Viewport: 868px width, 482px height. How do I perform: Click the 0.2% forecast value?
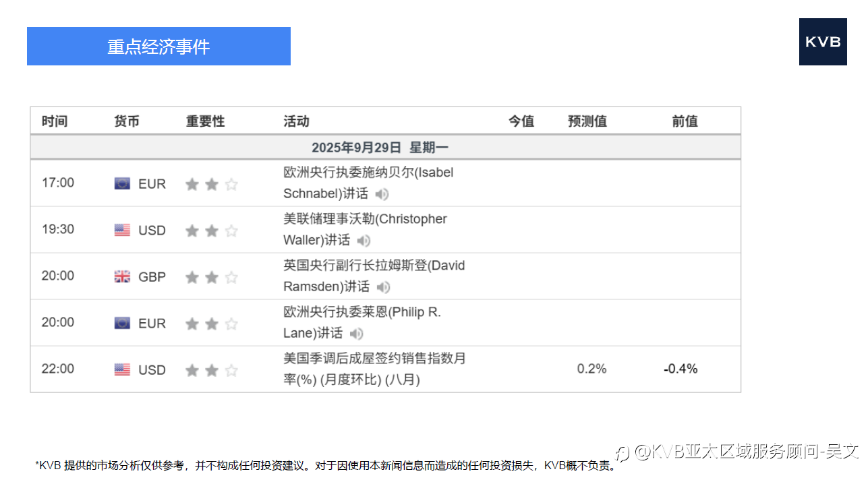click(592, 369)
